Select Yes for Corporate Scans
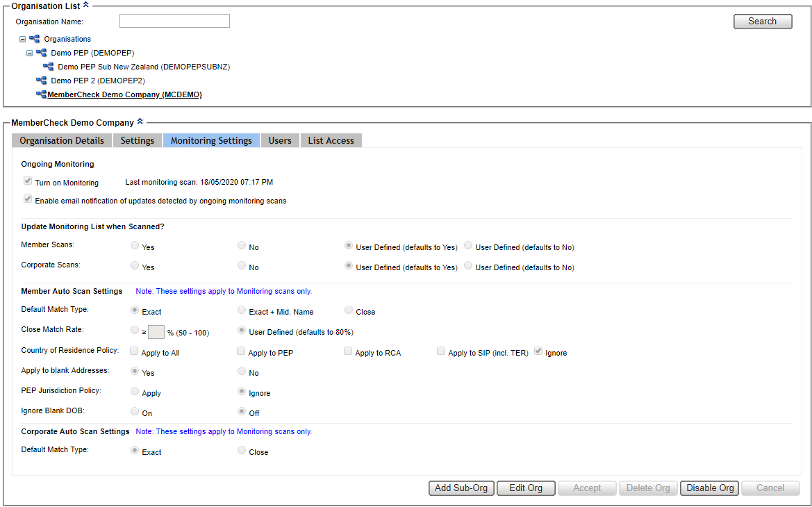 coord(135,266)
